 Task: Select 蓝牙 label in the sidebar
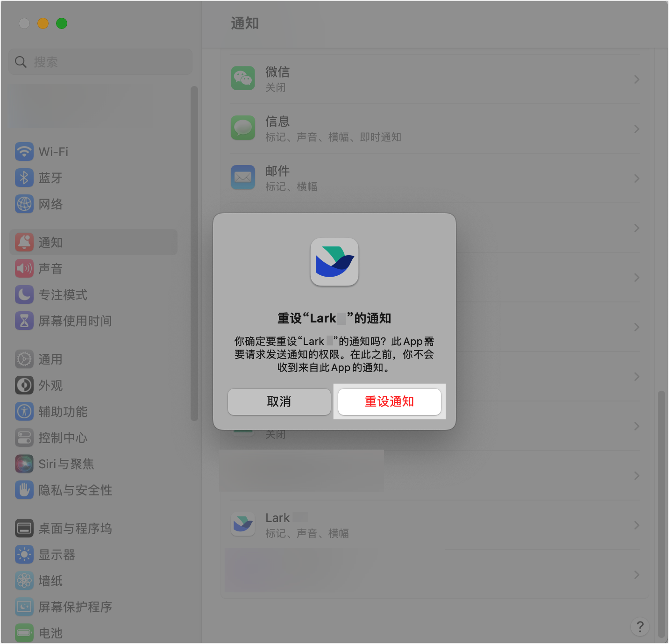pyautogui.click(x=50, y=178)
